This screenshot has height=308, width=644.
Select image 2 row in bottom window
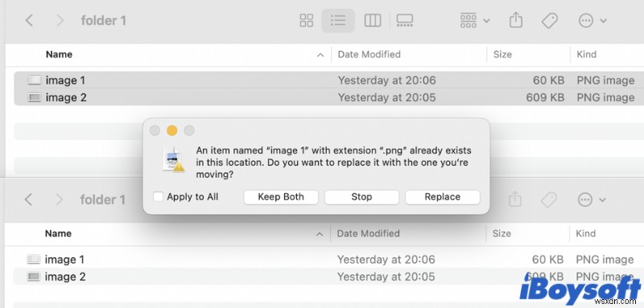pos(328,277)
